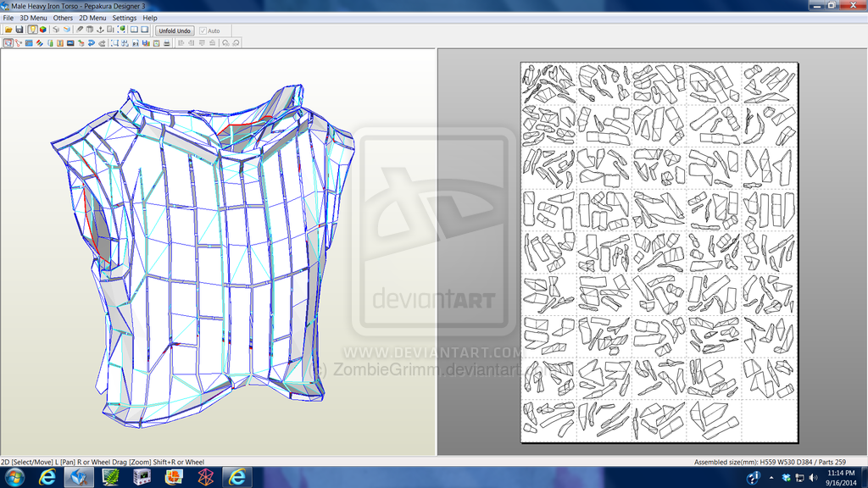Click the 3D torso model in left view

[205, 254]
